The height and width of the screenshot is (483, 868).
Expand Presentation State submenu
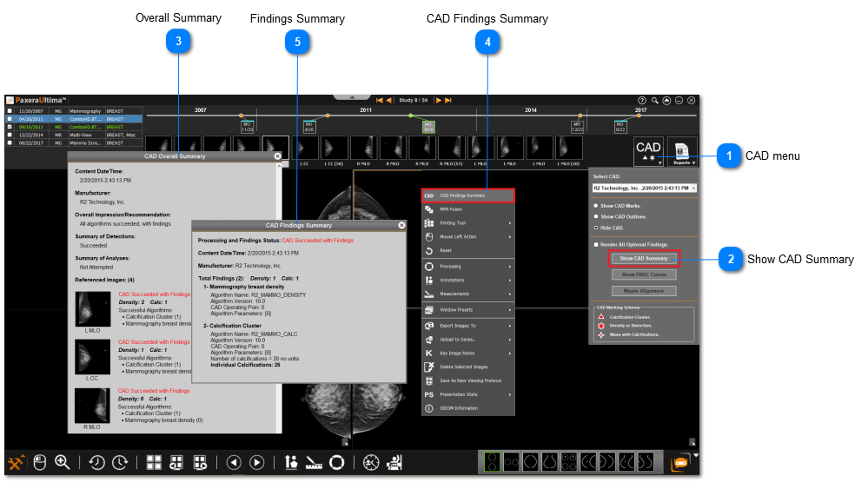[468, 394]
